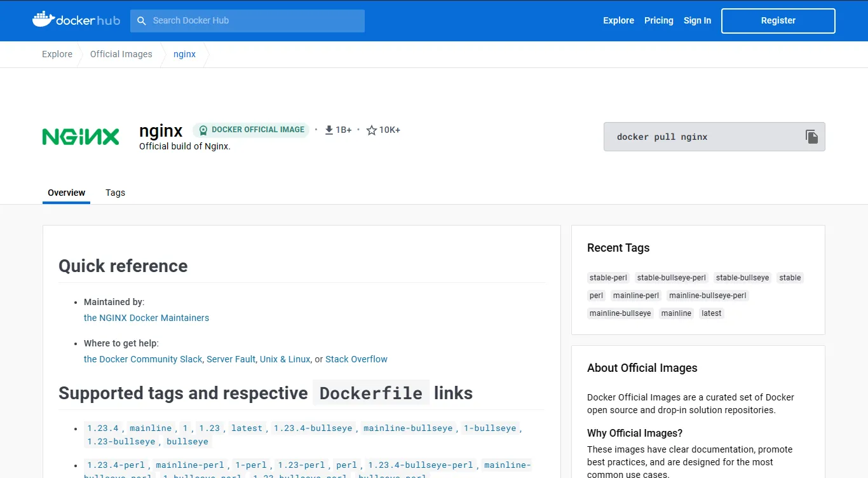Image resolution: width=868 pixels, height=478 pixels.
Task: Click the Register button
Action: tap(778, 20)
